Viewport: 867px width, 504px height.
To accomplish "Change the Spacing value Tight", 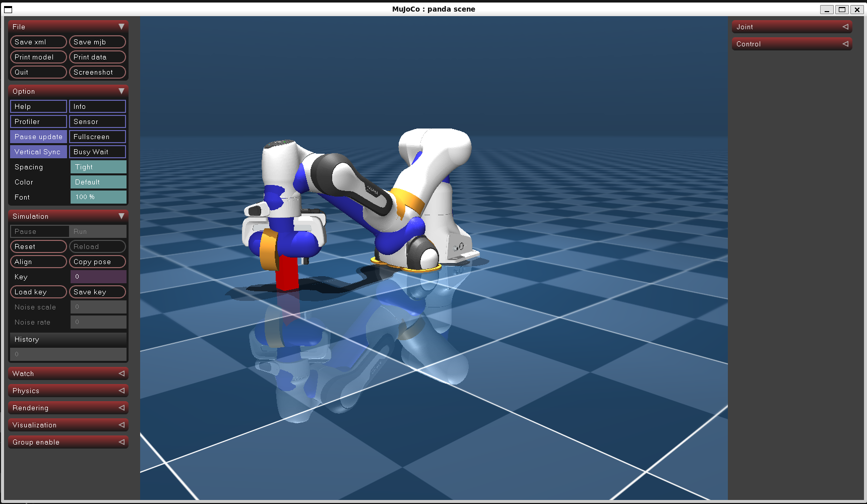I will pos(98,167).
